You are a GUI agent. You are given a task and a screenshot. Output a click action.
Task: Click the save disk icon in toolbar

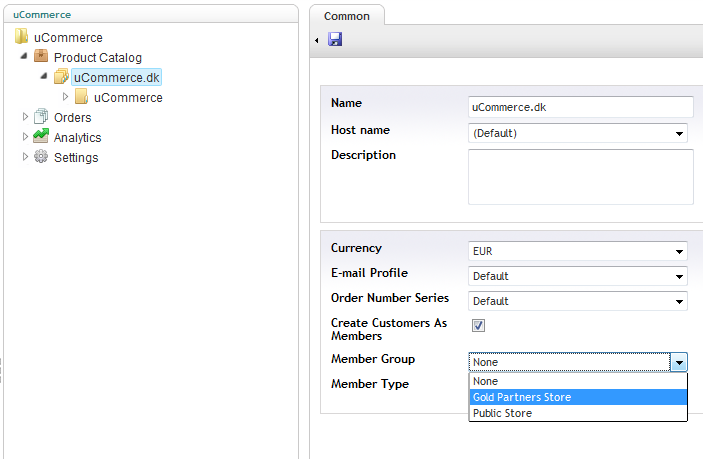(335, 39)
